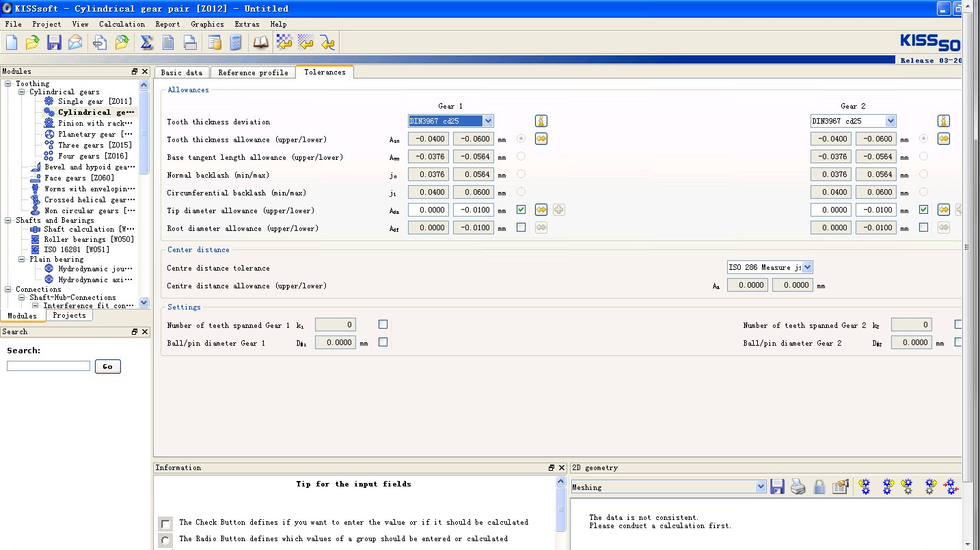Open the Calculation menu

tap(122, 24)
